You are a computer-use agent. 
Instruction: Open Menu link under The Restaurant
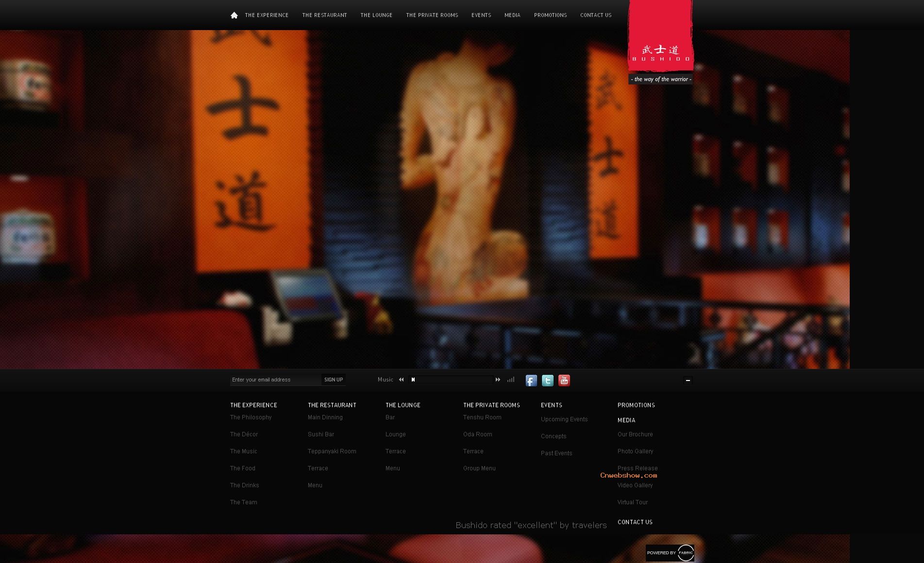point(315,485)
